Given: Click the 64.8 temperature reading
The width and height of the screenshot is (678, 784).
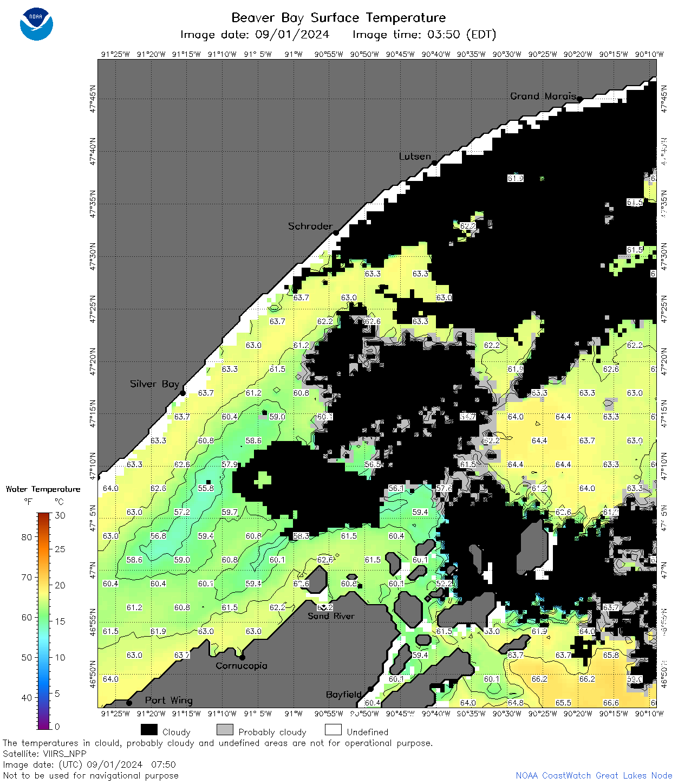Looking at the screenshot, I should point(516,703).
